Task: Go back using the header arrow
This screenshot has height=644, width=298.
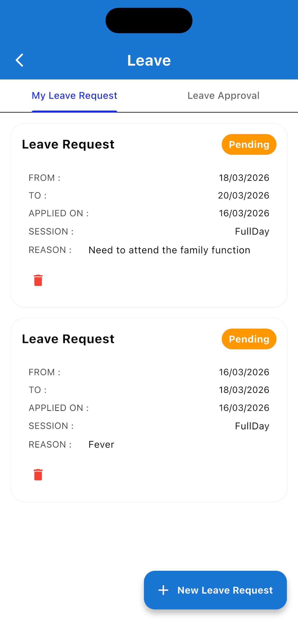Action: click(19, 60)
